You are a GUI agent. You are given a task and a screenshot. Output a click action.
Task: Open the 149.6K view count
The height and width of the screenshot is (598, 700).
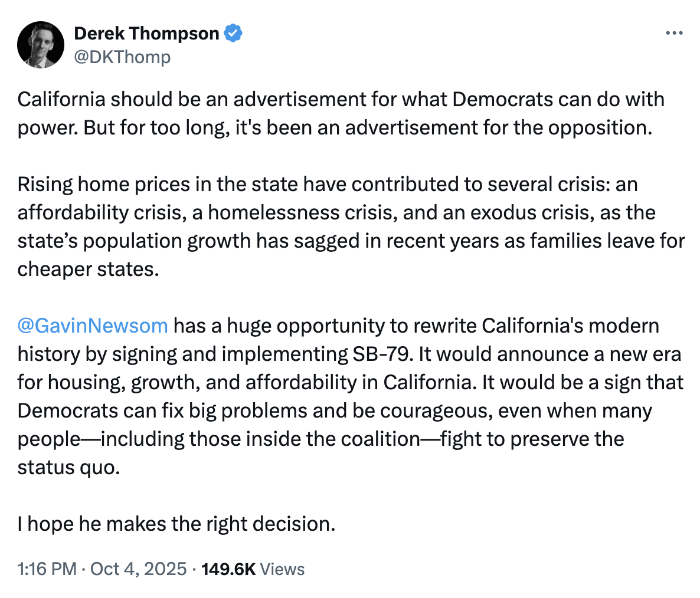228,569
